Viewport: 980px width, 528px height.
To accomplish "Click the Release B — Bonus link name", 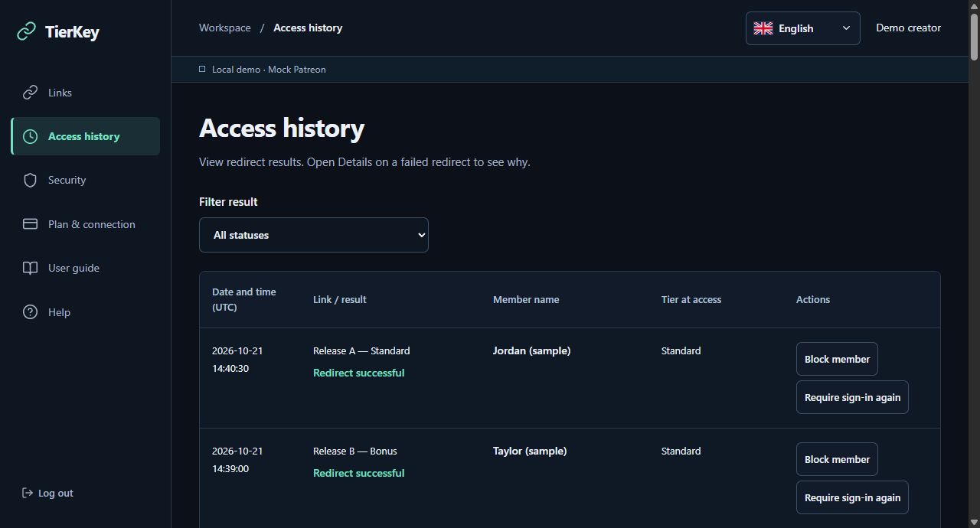I will (355, 451).
